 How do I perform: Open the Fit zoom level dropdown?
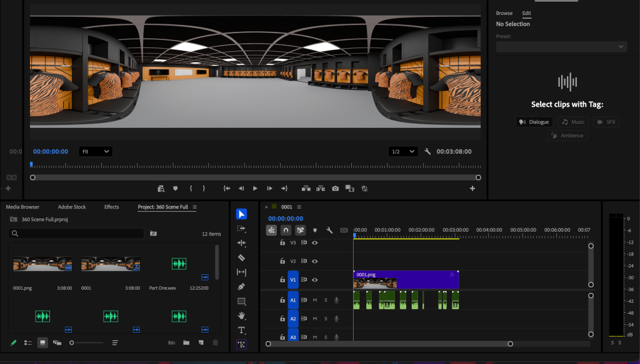96,151
